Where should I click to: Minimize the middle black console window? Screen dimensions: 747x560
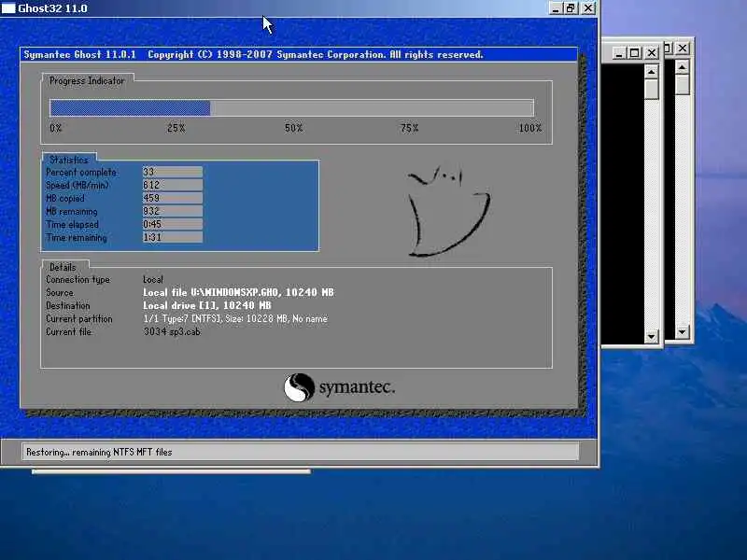(x=619, y=53)
